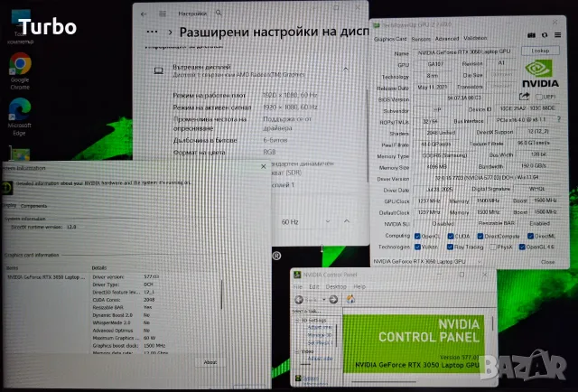Click the GPU Name field in GPU-Z
This screenshot has height=392, width=578.
[465, 52]
